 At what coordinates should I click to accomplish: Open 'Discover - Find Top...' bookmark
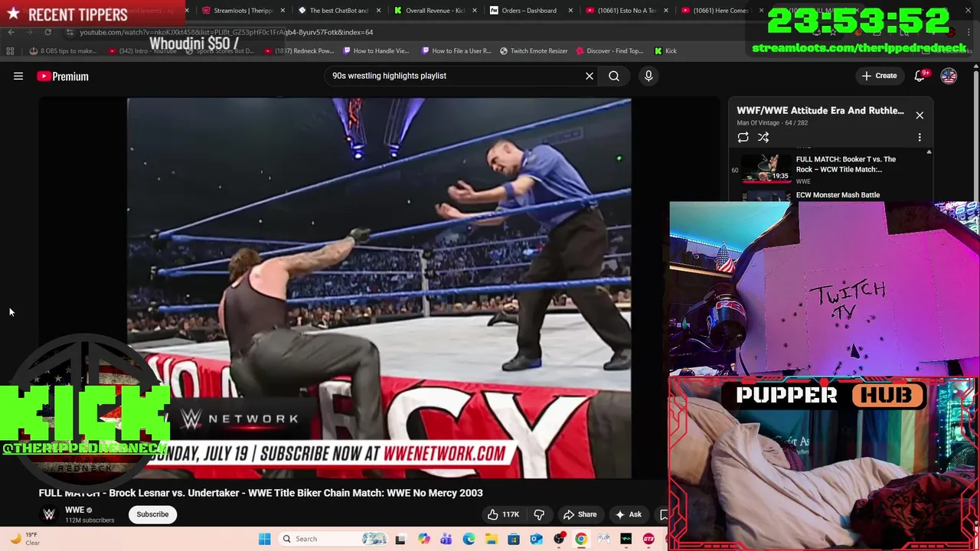coord(609,51)
